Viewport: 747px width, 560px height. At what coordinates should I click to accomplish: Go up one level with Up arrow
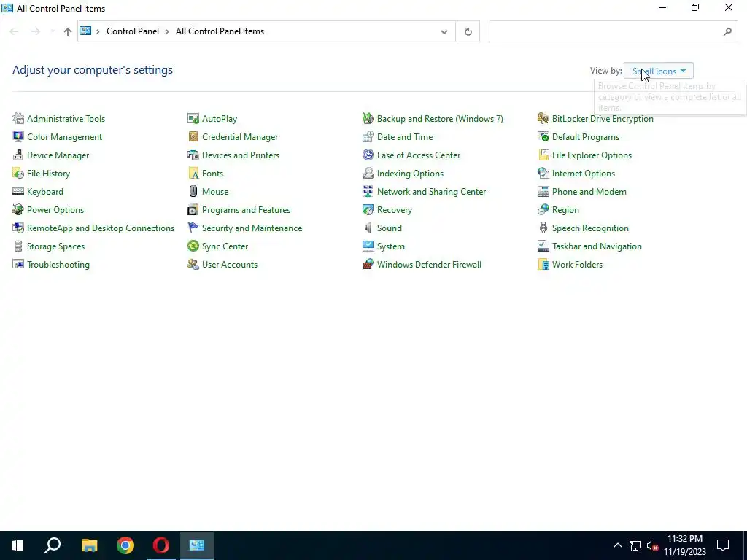click(x=68, y=31)
